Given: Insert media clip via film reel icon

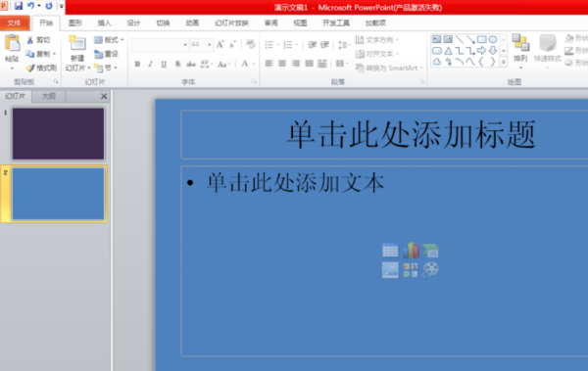Looking at the screenshot, I should (x=430, y=269).
